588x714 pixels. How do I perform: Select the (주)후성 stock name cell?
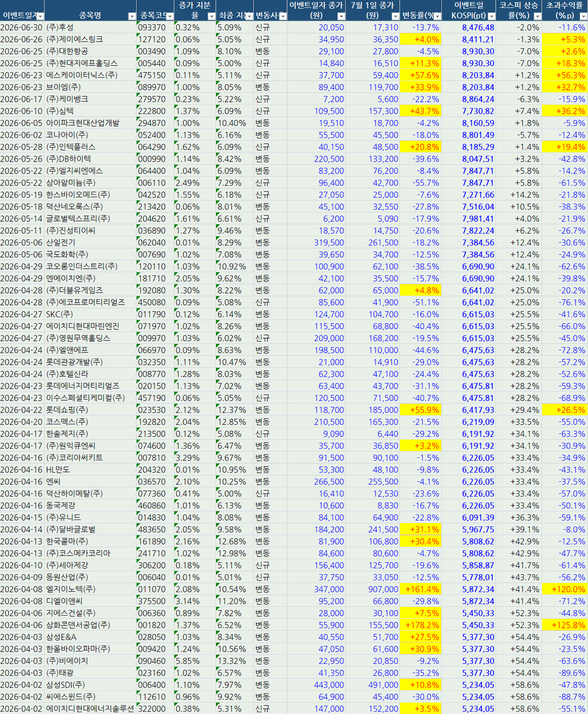pyautogui.click(x=90, y=27)
